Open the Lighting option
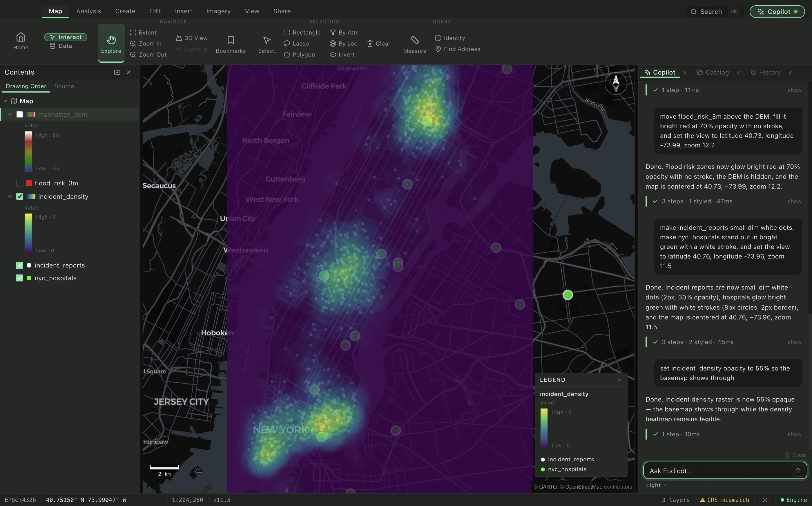The width and height of the screenshot is (812, 506). [x=192, y=49]
